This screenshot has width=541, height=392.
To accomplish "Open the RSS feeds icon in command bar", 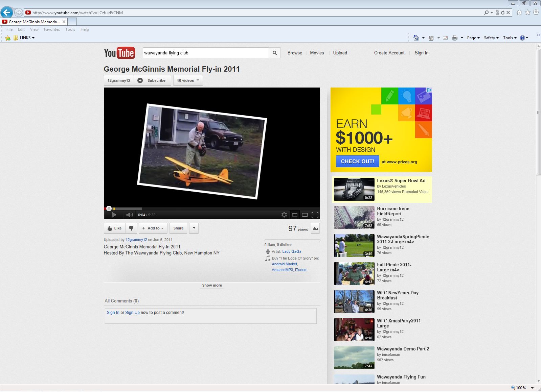I will click(431, 38).
